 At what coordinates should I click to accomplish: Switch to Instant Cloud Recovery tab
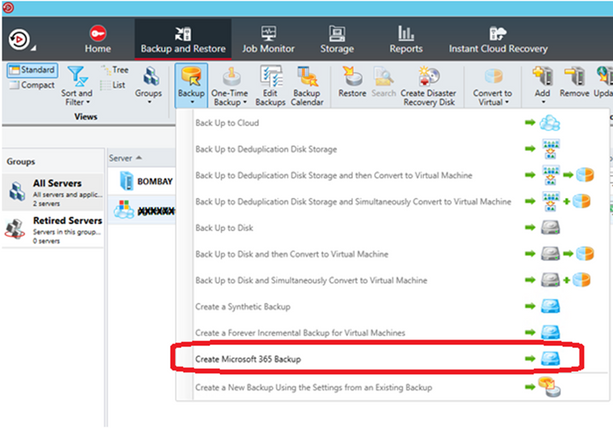[498, 39]
